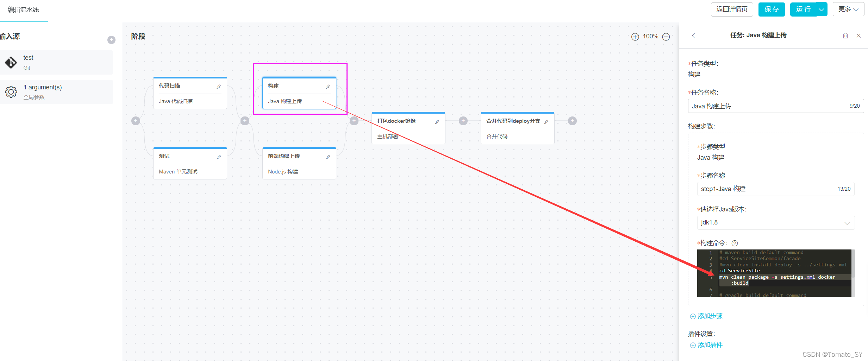Zoom out the pipeline canvas
Viewport: 868px width, 361px height.
click(666, 37)
